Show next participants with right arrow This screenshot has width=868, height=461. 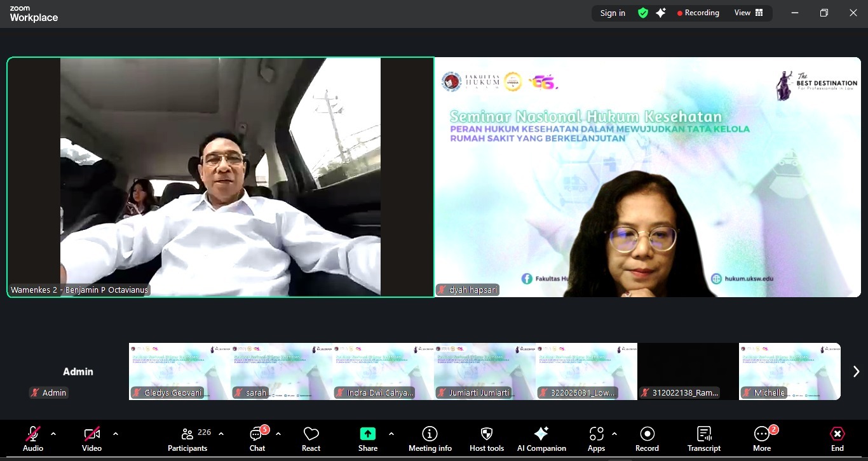856,371
